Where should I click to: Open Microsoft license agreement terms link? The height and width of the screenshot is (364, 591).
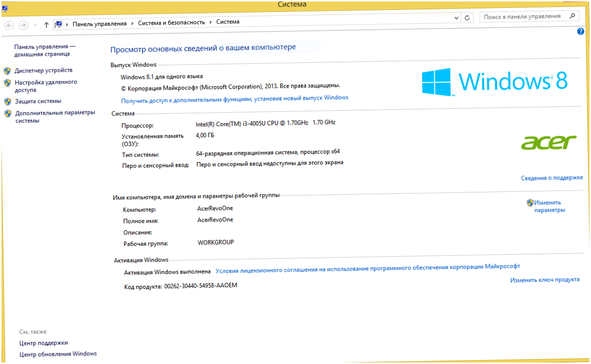click(x=367, y=269)
